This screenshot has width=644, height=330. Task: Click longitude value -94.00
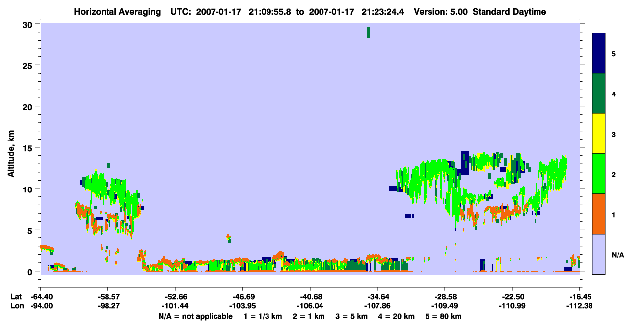pyautogui.click(x=42, y=306)
